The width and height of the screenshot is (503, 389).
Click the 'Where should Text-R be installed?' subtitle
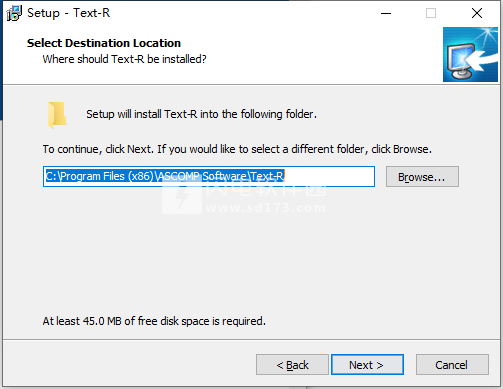pos(124,59)
